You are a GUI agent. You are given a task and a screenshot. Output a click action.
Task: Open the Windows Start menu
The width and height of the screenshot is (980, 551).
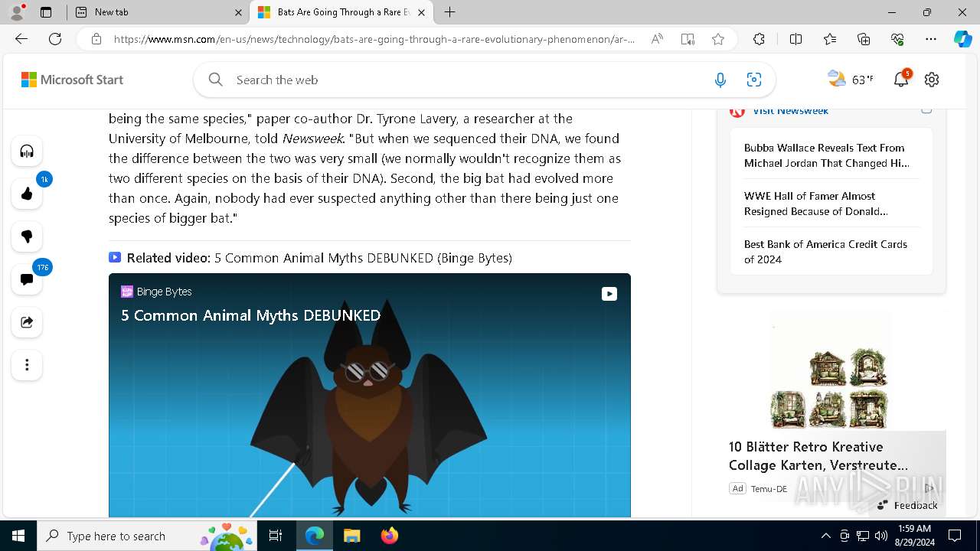pos(18,536)
